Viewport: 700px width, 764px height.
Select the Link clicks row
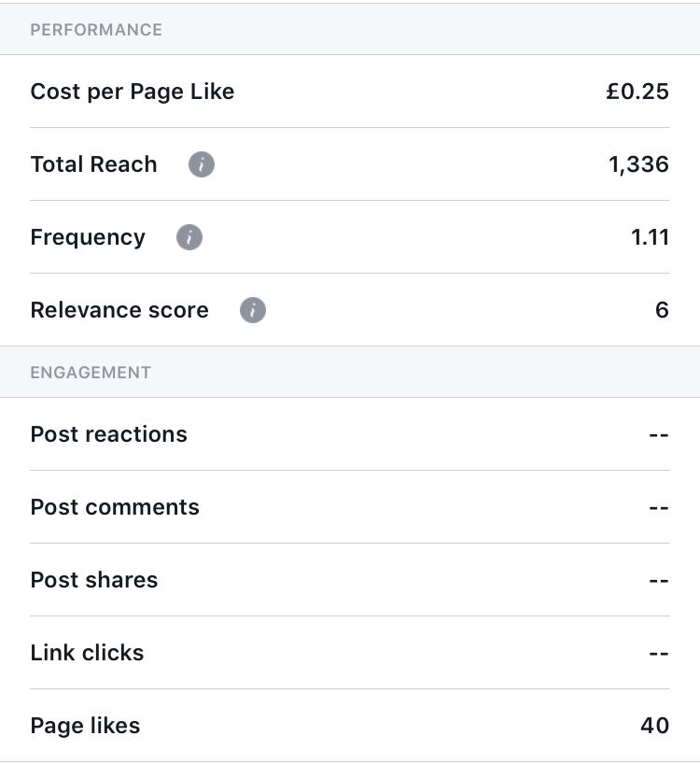pyautogui.click(x=350, y=653)
